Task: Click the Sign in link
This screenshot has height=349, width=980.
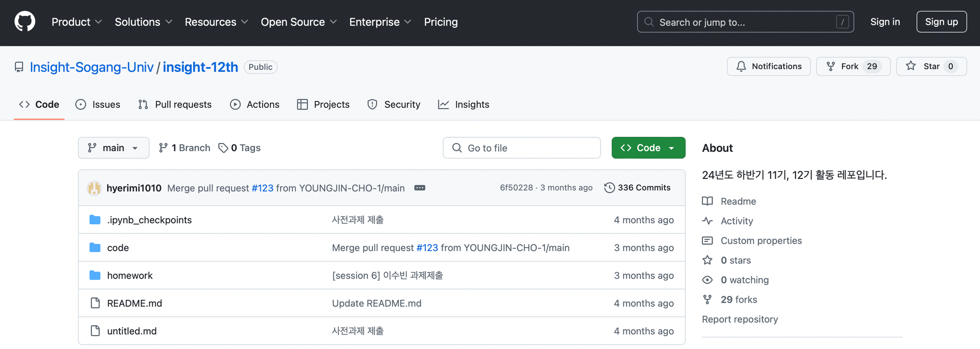Action: (x=885, y=22)
